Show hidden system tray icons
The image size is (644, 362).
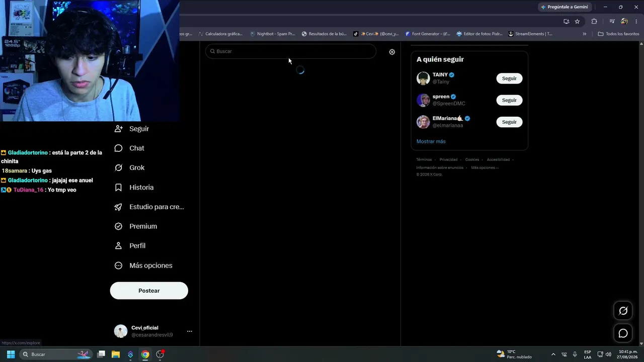(553, 354)
